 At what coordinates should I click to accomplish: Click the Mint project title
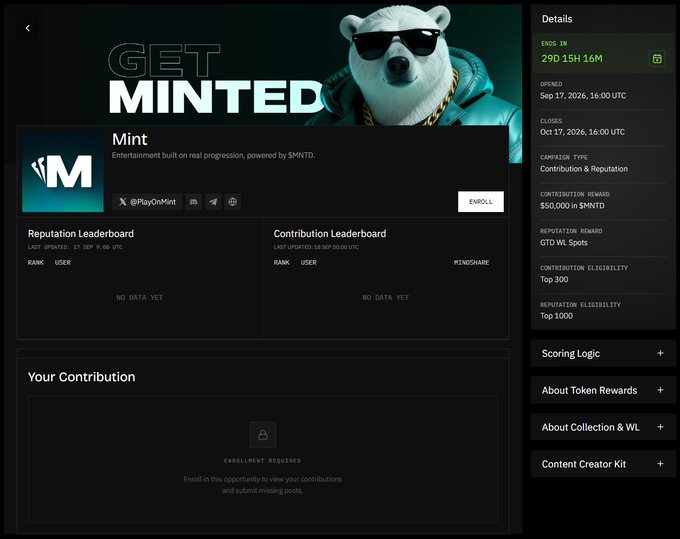pos(130,139)
